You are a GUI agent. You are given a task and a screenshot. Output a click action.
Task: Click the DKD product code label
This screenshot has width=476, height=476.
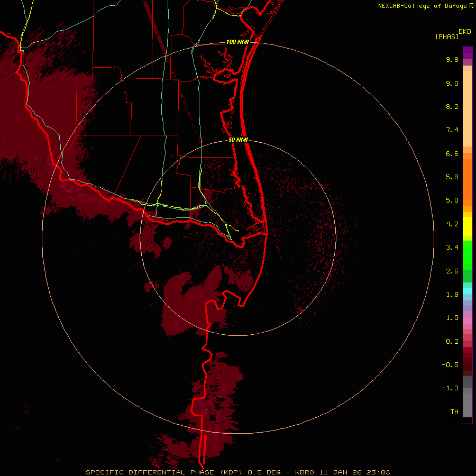[465, 32]
